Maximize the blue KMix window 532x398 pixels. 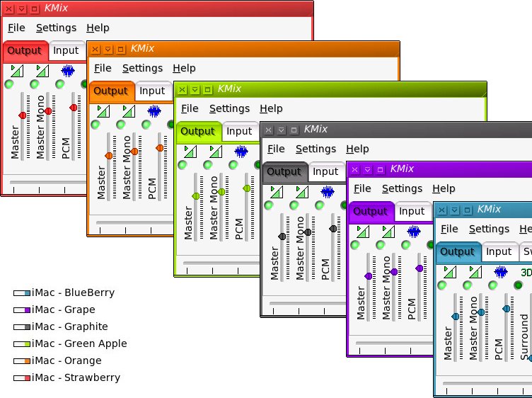(467, 210)
